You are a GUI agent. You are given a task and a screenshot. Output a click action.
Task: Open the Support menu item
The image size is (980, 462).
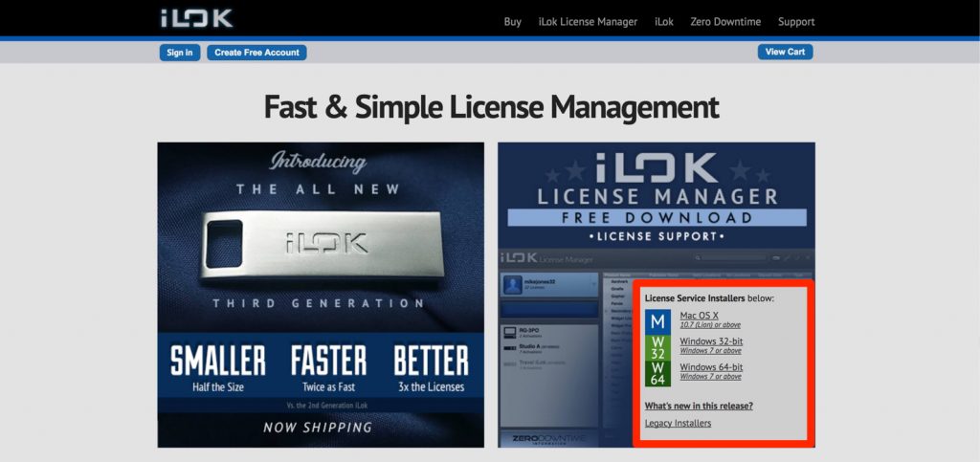click(x=796, y=22)
